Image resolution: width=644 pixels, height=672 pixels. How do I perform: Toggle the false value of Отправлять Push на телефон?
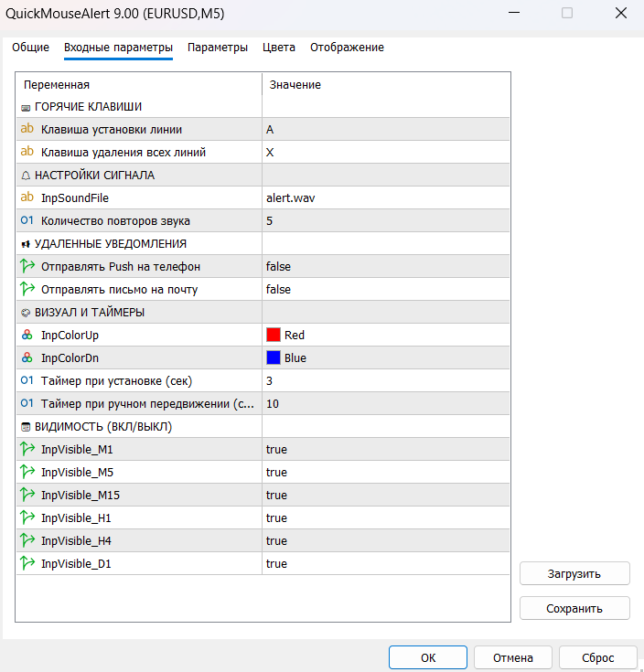point(386,267)
